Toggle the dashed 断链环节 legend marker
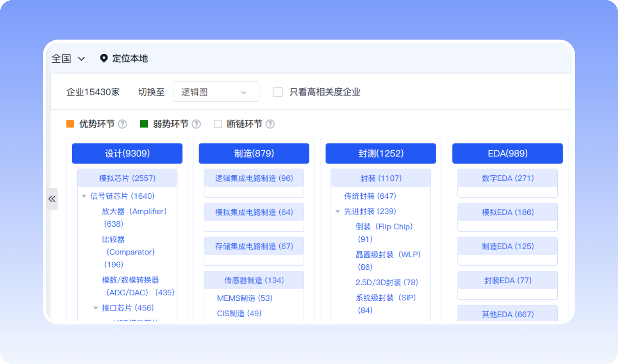Screen dimensions: 618x364 point(217,124)
